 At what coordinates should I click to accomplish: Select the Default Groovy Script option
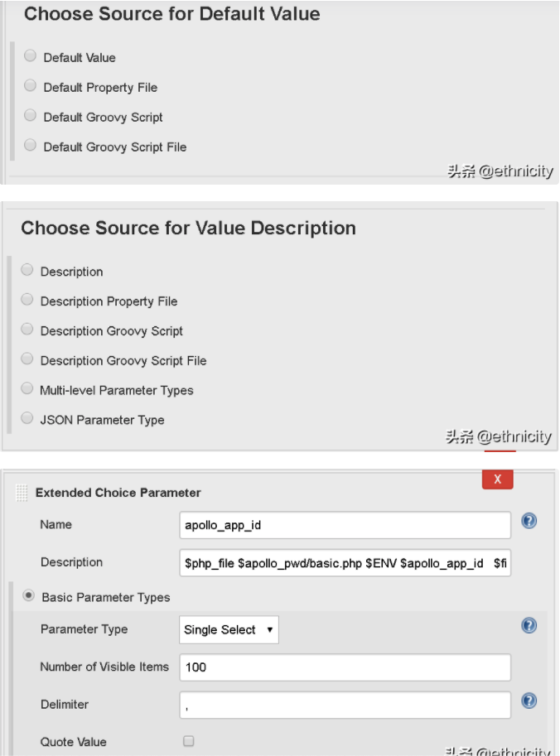tap(30, 115)
